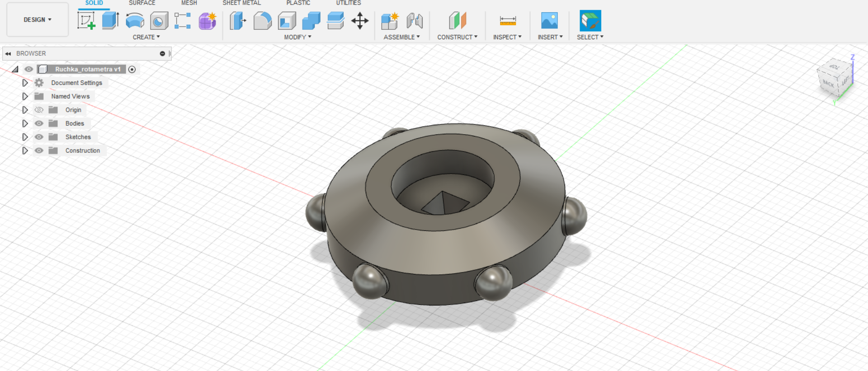
Task: Click the Hole tool icon
Action: (159, 21)
